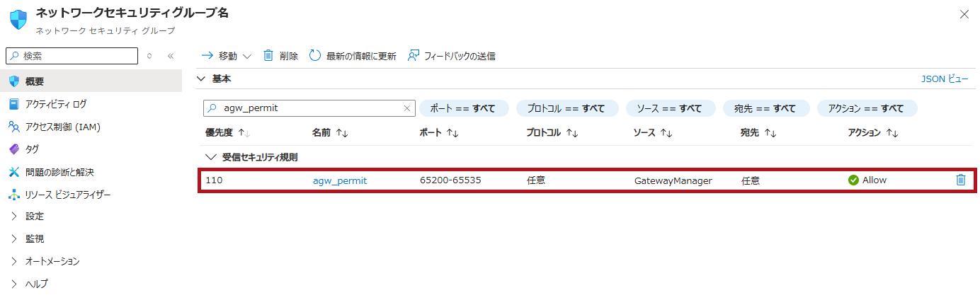
Task: Open アクティビティ ログ in sidebar
Action: click(x=55, y=104)
